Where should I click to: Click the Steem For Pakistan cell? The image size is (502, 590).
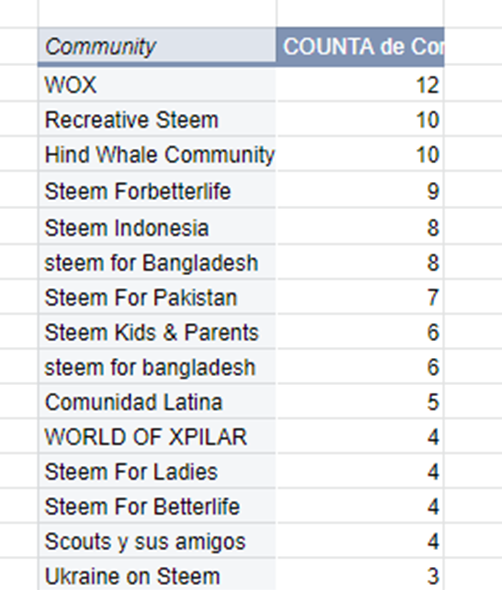pos(157,297)
